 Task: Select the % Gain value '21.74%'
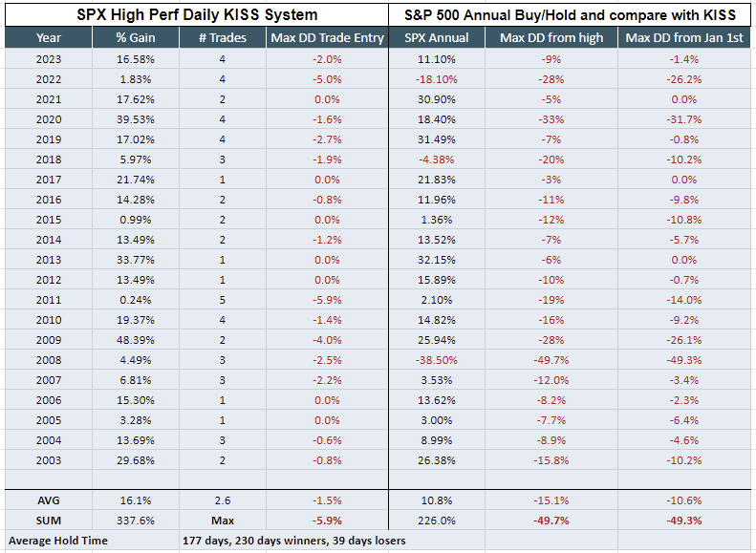click(x=136, y=180)
